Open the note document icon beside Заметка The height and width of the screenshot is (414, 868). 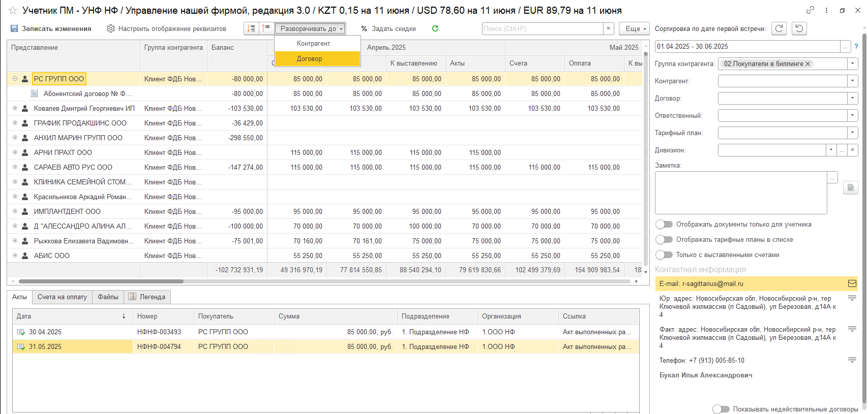[x=851, y=187]
